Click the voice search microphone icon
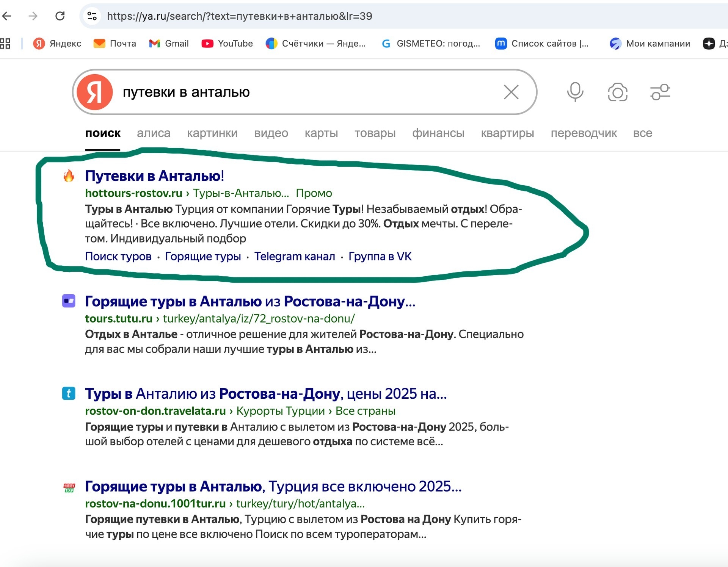The height and width of the screenshot is (567, 728). [575, 92]
